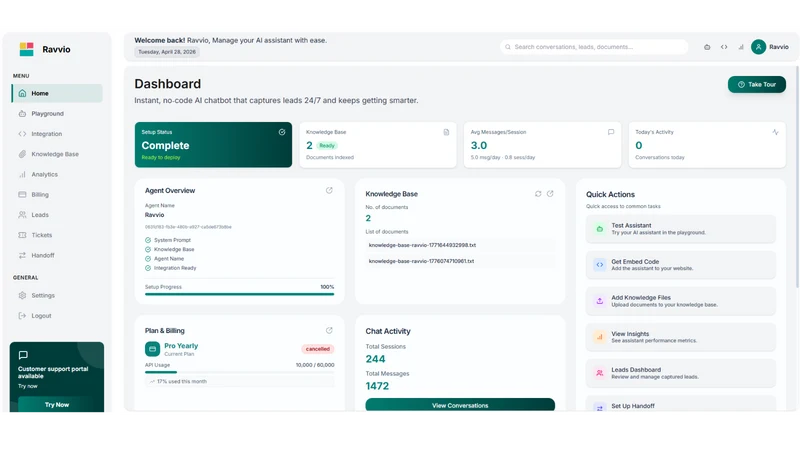Click the magnifier search icon

(x=508, y=47)
